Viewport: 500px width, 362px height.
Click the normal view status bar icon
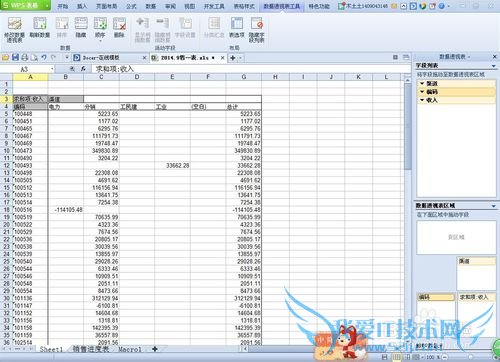point(396,357)
